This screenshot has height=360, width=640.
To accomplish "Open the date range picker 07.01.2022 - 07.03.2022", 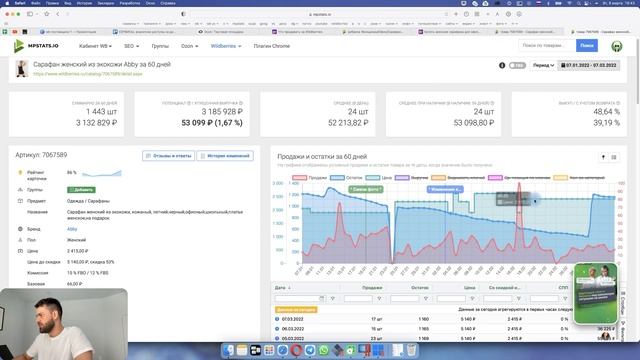I will point(589,65).
